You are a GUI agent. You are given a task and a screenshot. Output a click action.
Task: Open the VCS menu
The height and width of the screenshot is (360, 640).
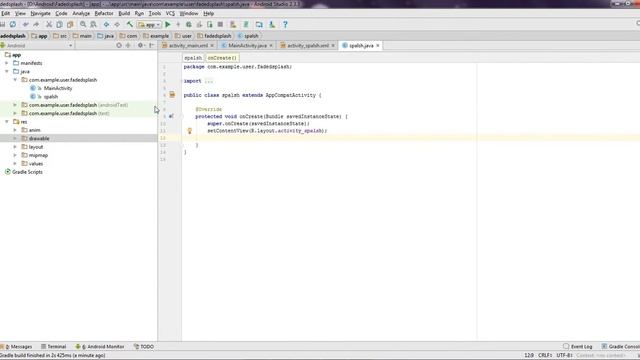click(170, 13)
